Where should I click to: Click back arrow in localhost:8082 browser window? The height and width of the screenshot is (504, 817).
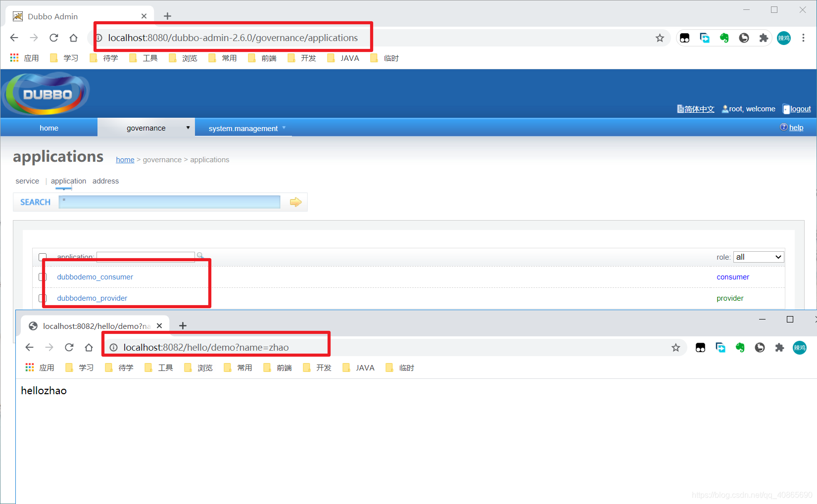coord(30,347)
